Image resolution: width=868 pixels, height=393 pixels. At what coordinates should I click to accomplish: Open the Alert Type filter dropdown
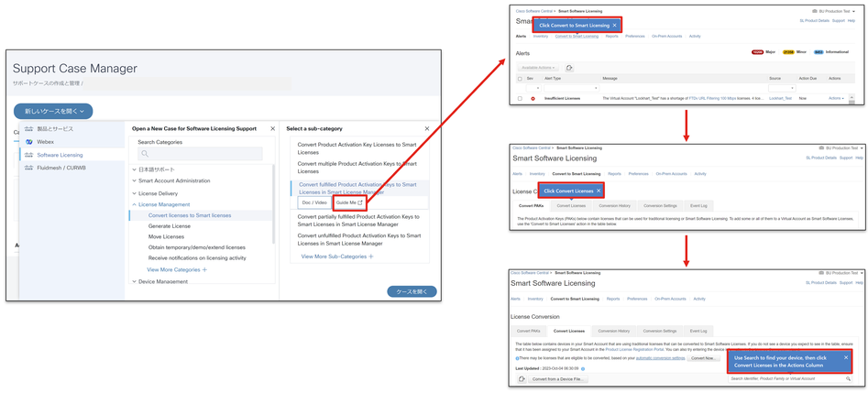click(571, 88)
